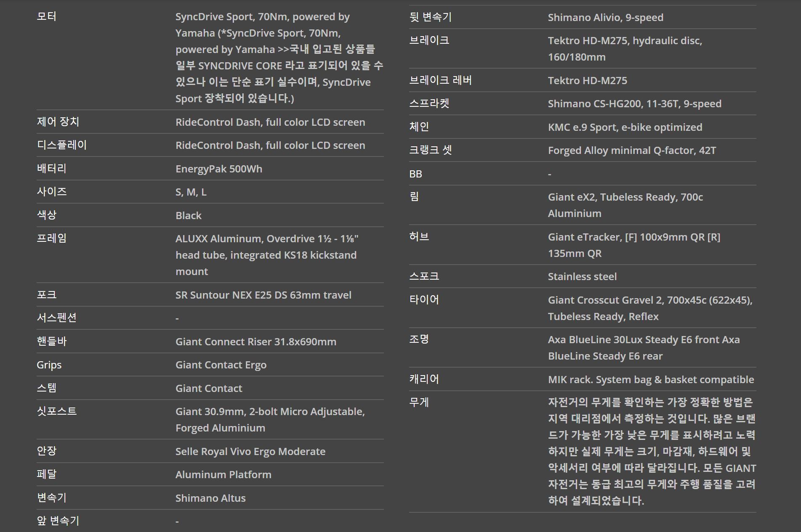801x532 pixels.
Task: Select Giant eTracker hub value
Action: (634, 245)
